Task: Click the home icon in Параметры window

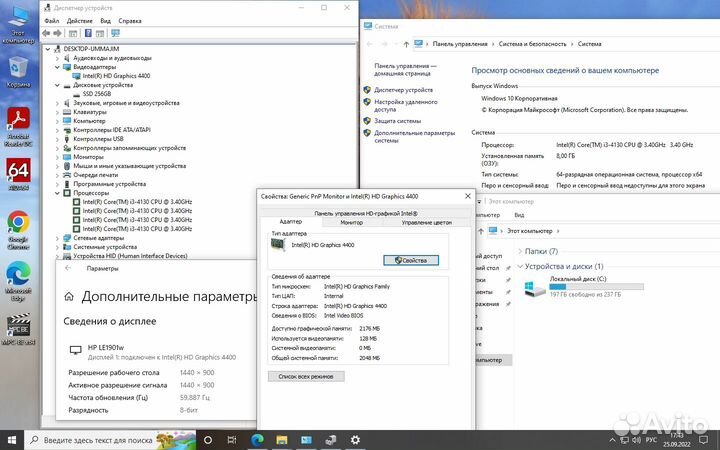Action: pos(69,297)
